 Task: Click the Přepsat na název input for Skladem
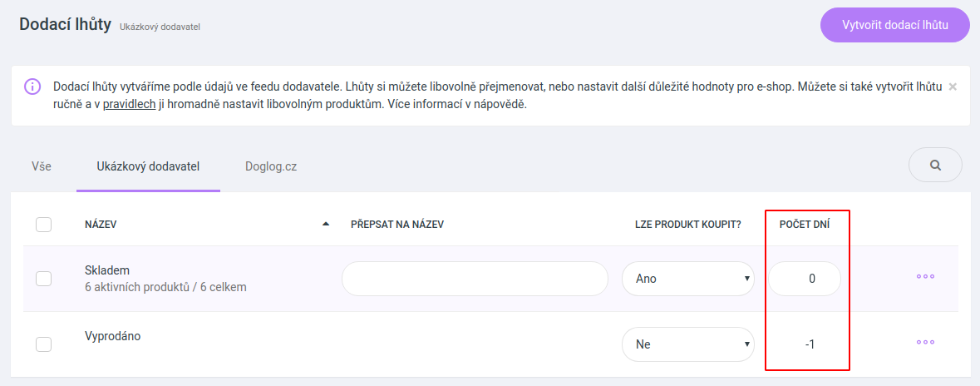[x=475, y=279]
